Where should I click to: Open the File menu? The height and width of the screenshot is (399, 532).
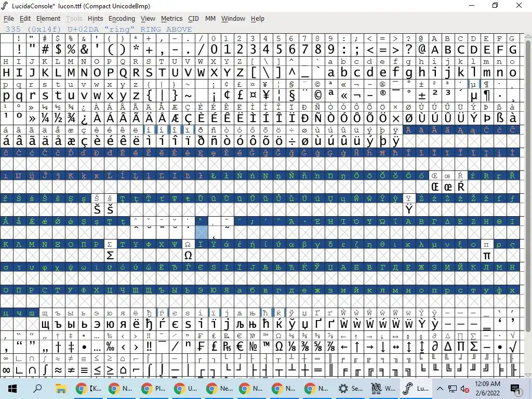(8, 19)
